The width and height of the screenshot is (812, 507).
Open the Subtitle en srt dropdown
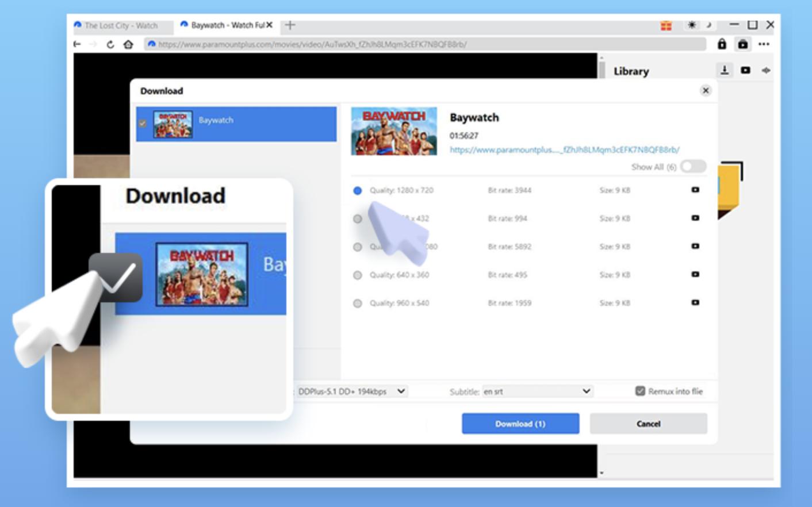(x=537, y=391)
